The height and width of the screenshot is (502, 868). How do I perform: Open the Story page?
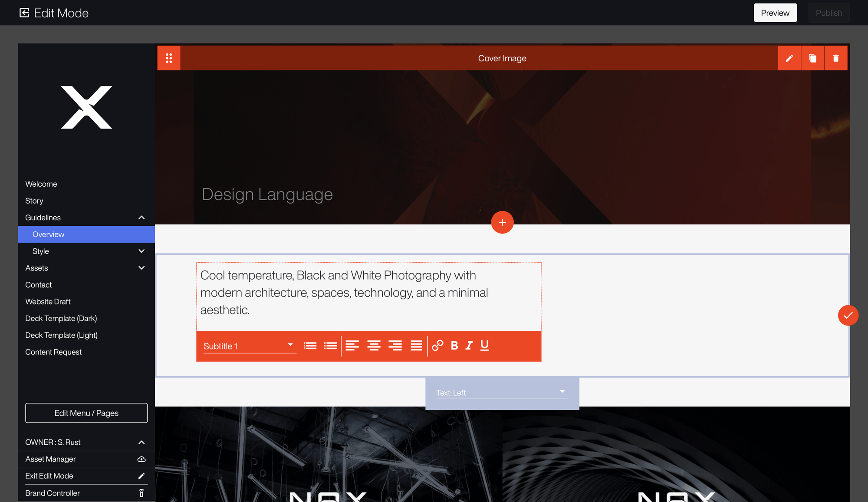click(34, 201)
